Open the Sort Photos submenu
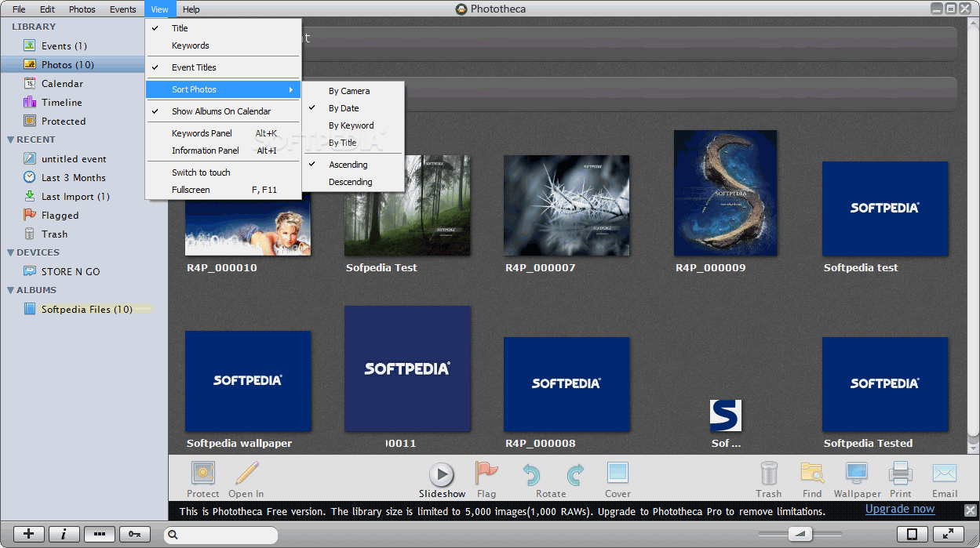 pos(223,89)
